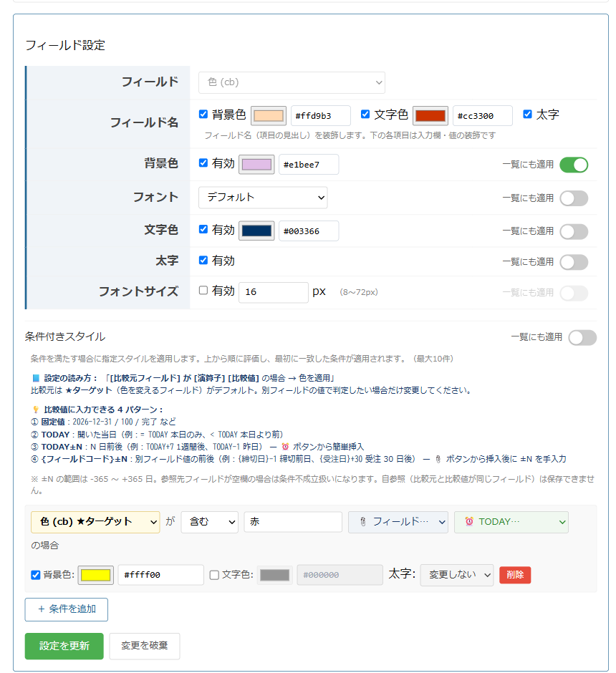Turn on 文字色 一覧にも適用 toggle
The width and height of the screenshot is (616, 673).
point(574,232)
